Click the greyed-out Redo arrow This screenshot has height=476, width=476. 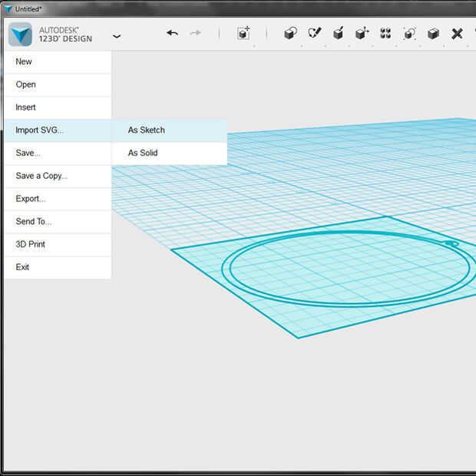click(195, 33)
